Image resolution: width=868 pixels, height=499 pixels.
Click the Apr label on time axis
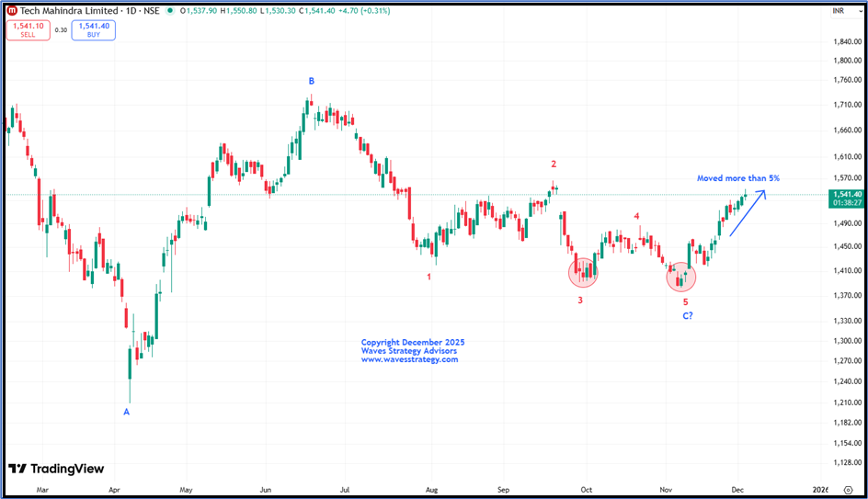click(x=114, y=490)
